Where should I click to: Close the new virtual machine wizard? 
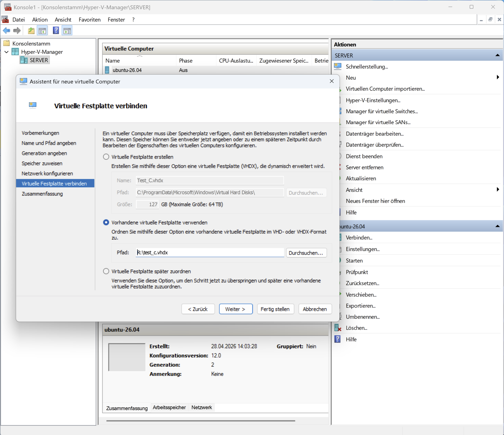[331, 81]
